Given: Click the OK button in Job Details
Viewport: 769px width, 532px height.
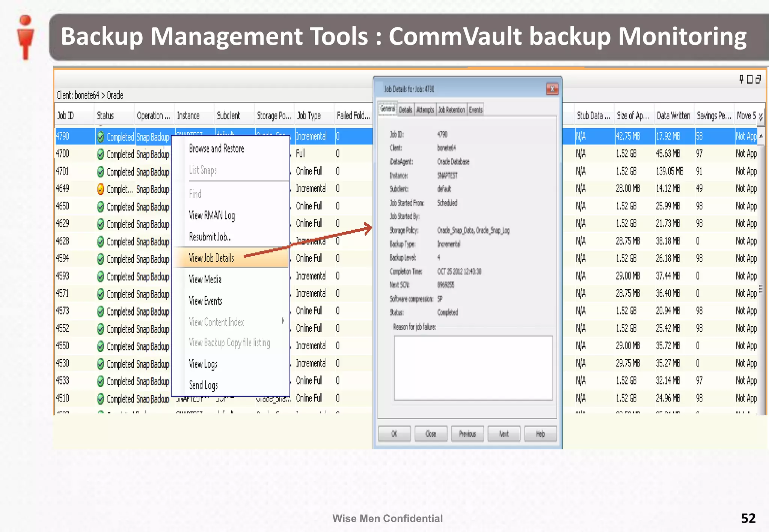Looking at the screenshot, I should click(x=394, y=434).
